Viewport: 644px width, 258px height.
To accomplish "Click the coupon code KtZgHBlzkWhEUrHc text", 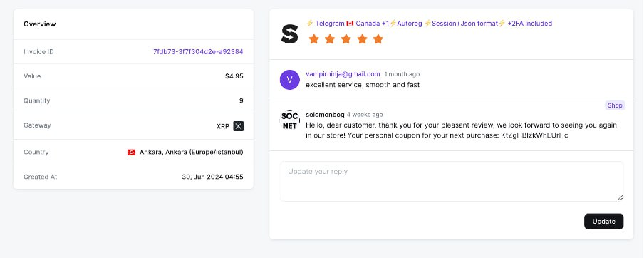I will tap(534, 135).
